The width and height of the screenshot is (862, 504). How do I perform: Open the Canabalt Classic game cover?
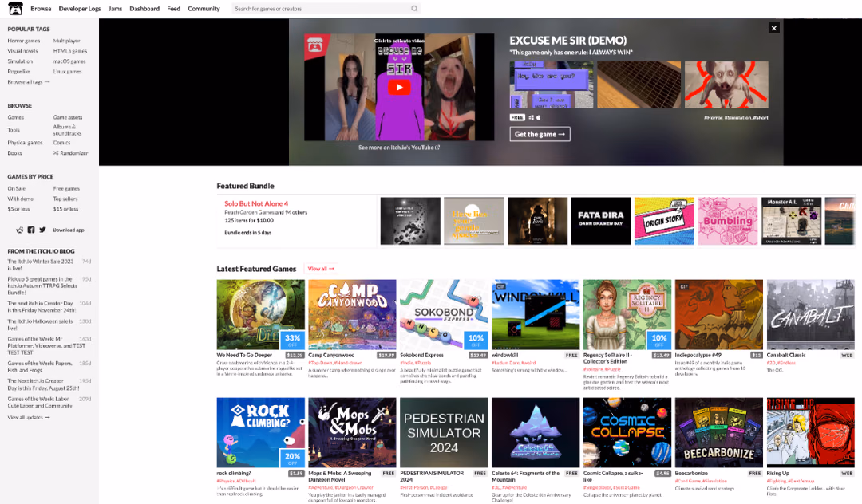click(x=811, y=314)
